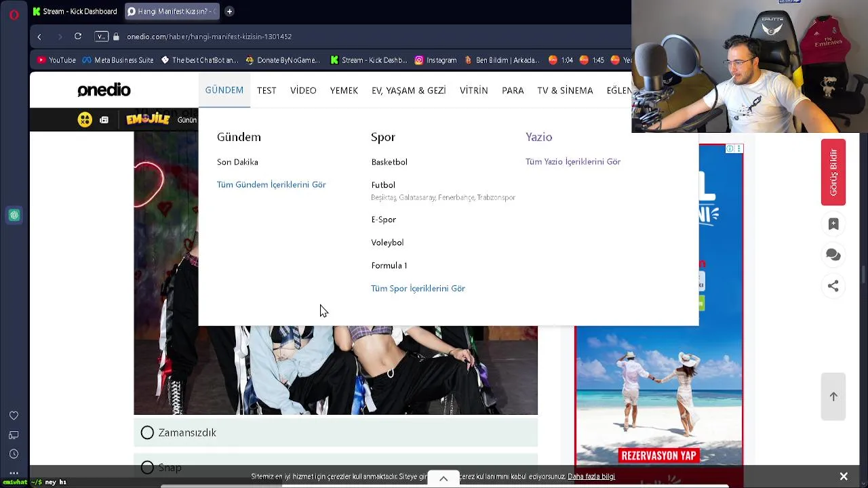Image resolution: width=868 pixels, height=488 pixels.
Task: Open Donate ByNoGame bookmark
Action: (x=282, y=60)
